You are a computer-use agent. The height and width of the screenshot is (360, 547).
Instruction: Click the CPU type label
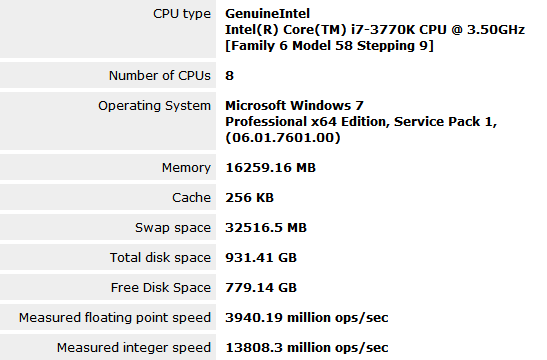coord(182,14)
